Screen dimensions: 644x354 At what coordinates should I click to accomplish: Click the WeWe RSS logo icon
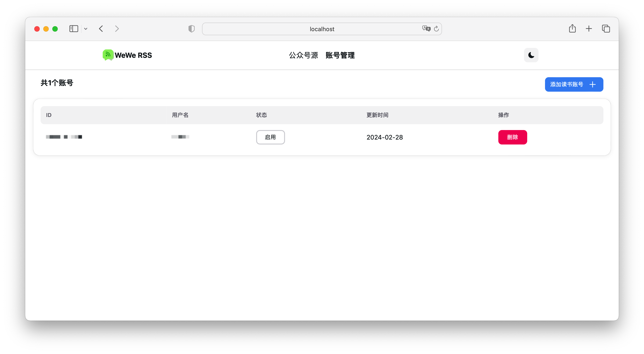pyautogui.click(x=108, y=55)
